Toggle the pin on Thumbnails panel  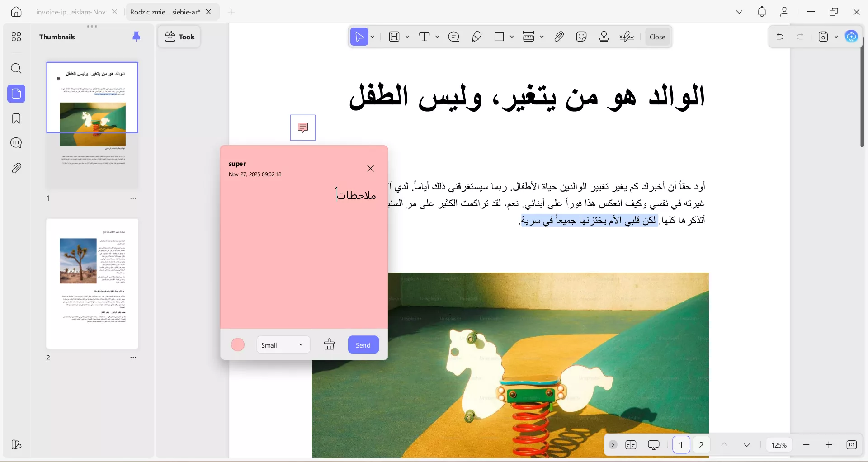pyautogui.click(x=136, y=37)
